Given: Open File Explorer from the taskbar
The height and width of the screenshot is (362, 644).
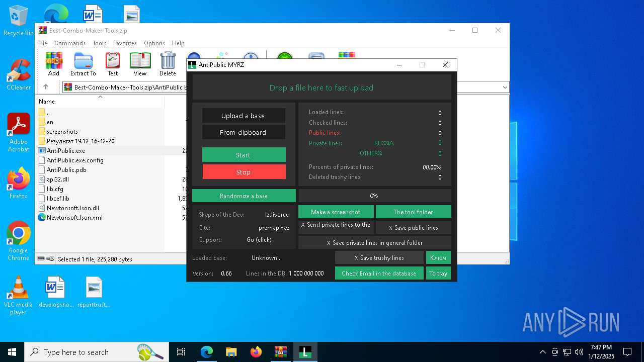Looking at the screenshot, I should pyautogui.click(x=231, y=352).
